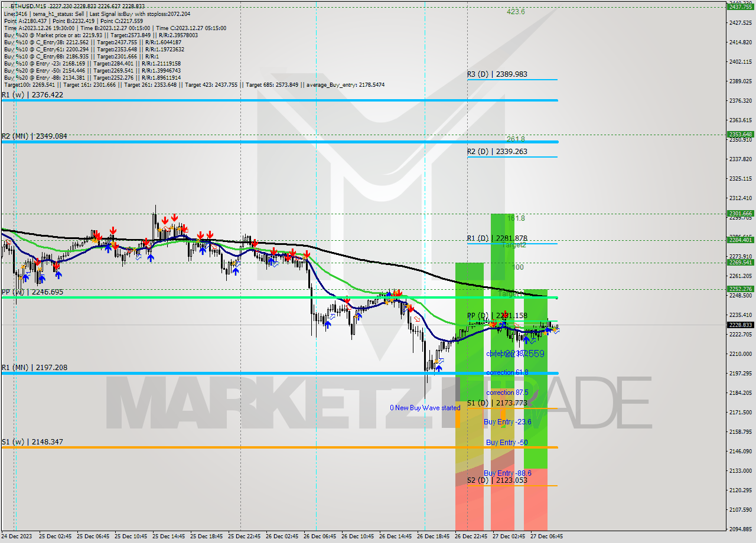This screenshot has width=756, height=543.
Task: Click the '26 Dec 14:45' time axis label
Action: [x=397, y=537]
